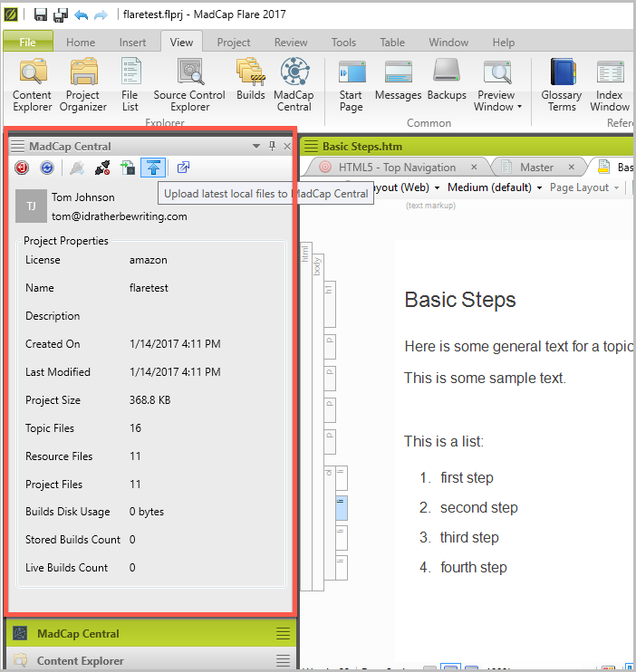Switch to the Master document tab
The width and height of the screenshot is (636, 672).
click(537, 168)
